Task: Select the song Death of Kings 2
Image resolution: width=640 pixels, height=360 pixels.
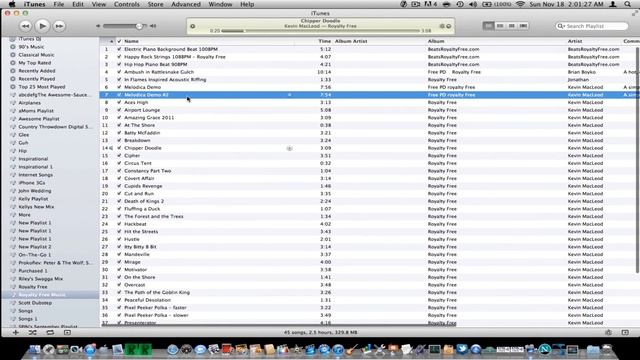Action: [x=144, y=201]
